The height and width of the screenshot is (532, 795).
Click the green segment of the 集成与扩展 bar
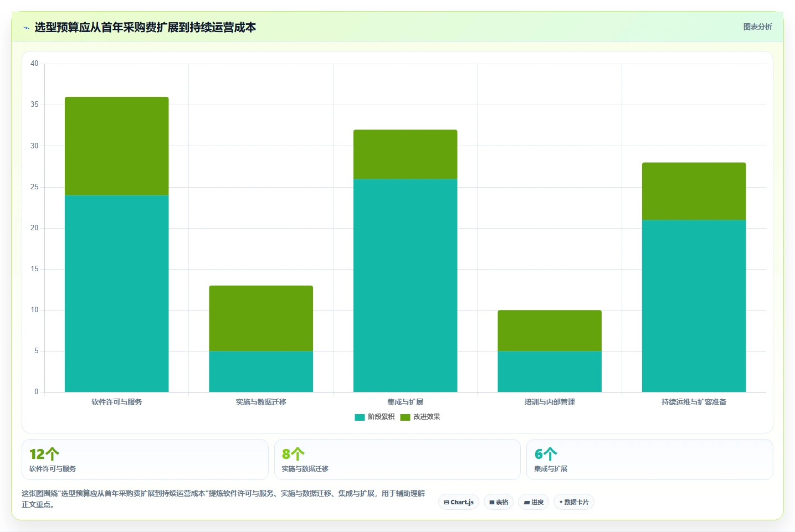[x=406, y=154]
